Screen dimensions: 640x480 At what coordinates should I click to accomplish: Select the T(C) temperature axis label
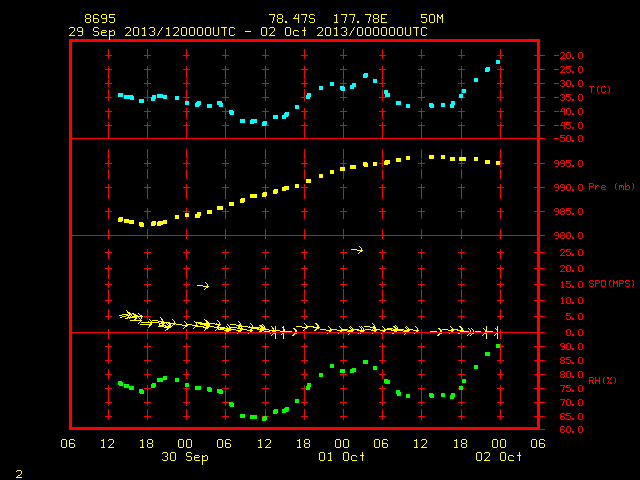point(600,89)
